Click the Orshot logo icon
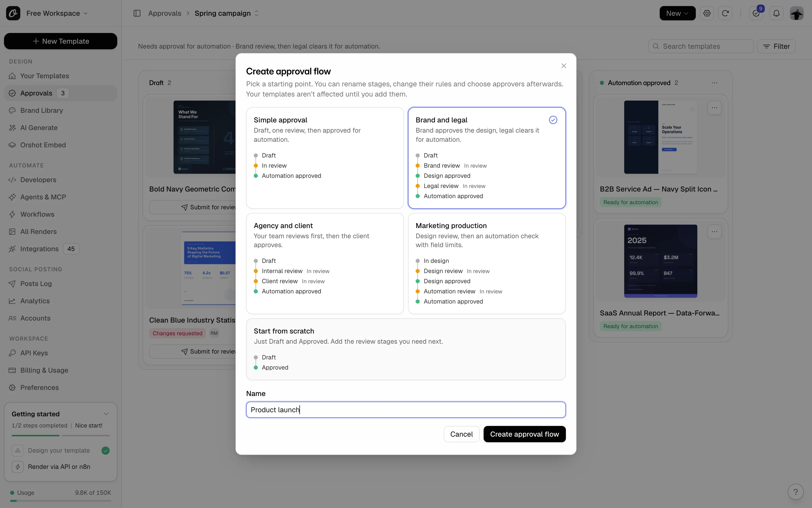This screenshot has height=508, width=812. pyautogui.click(x=13, y=13)
